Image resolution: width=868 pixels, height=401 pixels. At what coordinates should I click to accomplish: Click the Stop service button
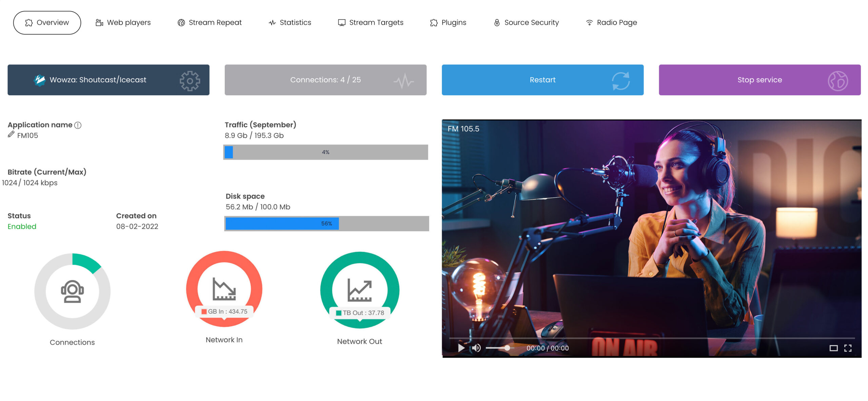pyautogui.click(x=759, y=80)
